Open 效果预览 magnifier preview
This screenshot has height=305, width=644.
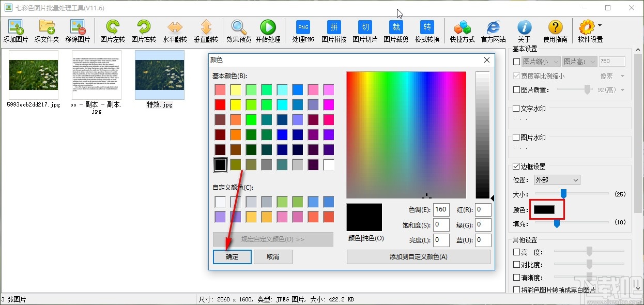coord(239,31)
